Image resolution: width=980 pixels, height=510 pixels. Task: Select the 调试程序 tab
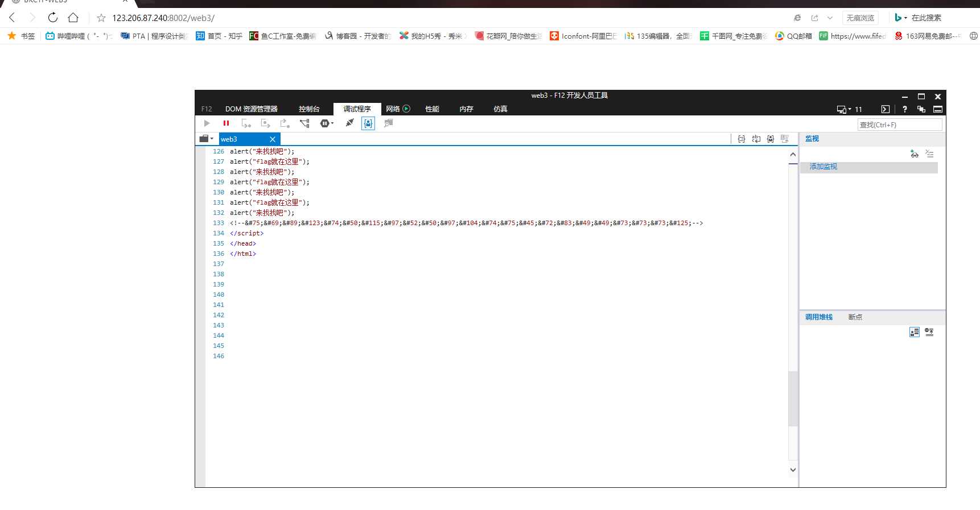(x=357, y=109)
